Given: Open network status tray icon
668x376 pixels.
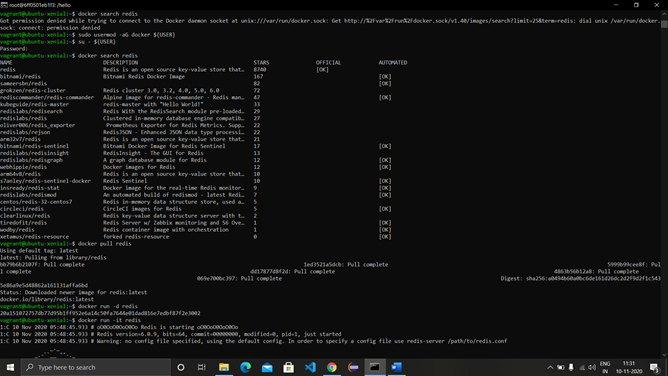Looking at the screenshot, I should (582, 367).
